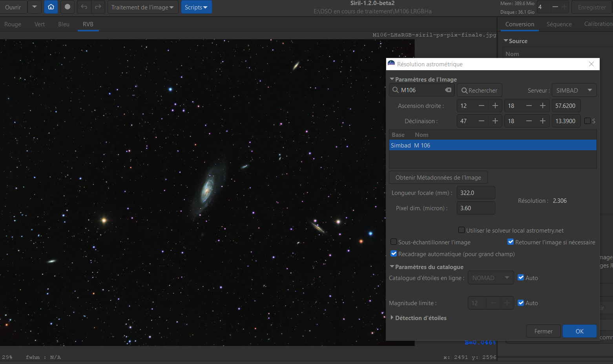Click the home directory icon in toolbar

pos(51,7)
